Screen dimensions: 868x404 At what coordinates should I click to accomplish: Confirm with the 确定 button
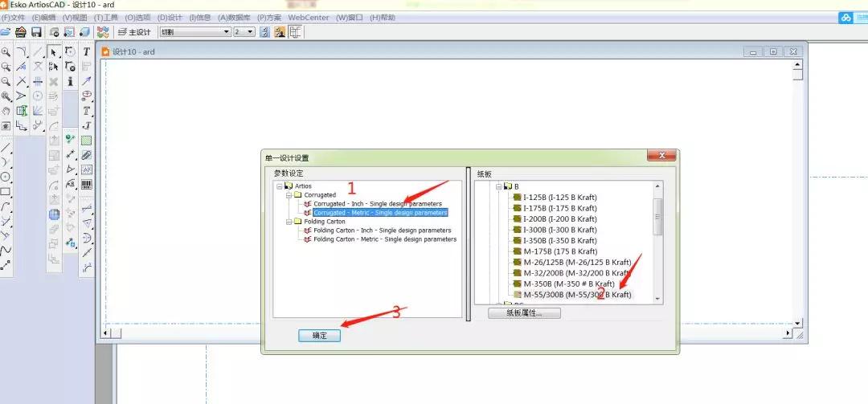(319, 336)
